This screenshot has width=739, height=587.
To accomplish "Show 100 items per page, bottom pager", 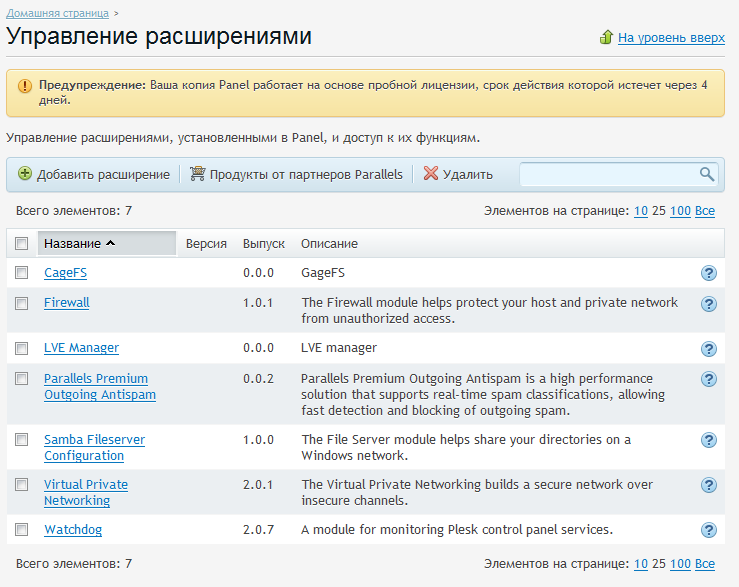I will 680,564.
